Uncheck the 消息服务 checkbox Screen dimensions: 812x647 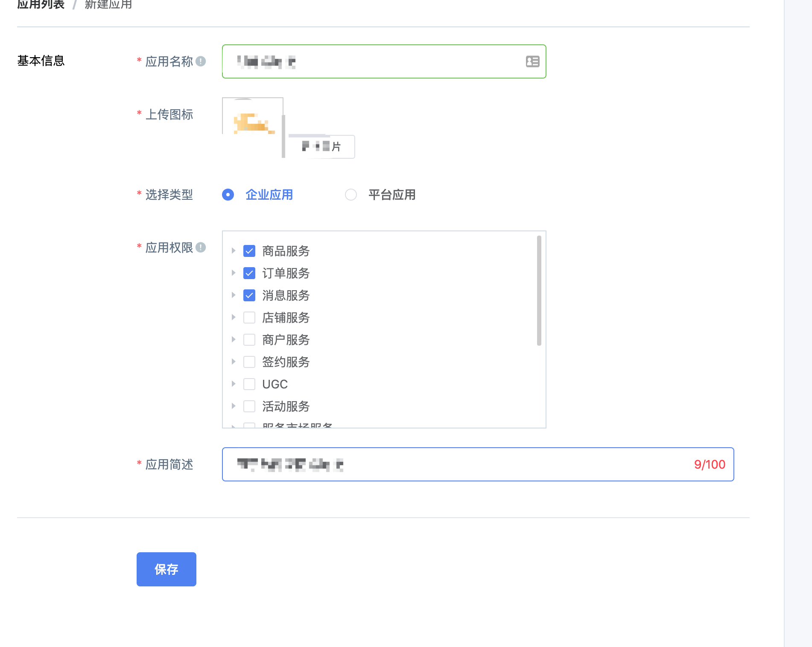pyautogui.click(x=249, y=295)
